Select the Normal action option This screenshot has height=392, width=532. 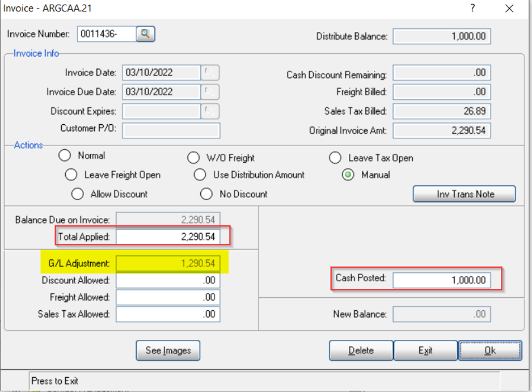point(65,155)
